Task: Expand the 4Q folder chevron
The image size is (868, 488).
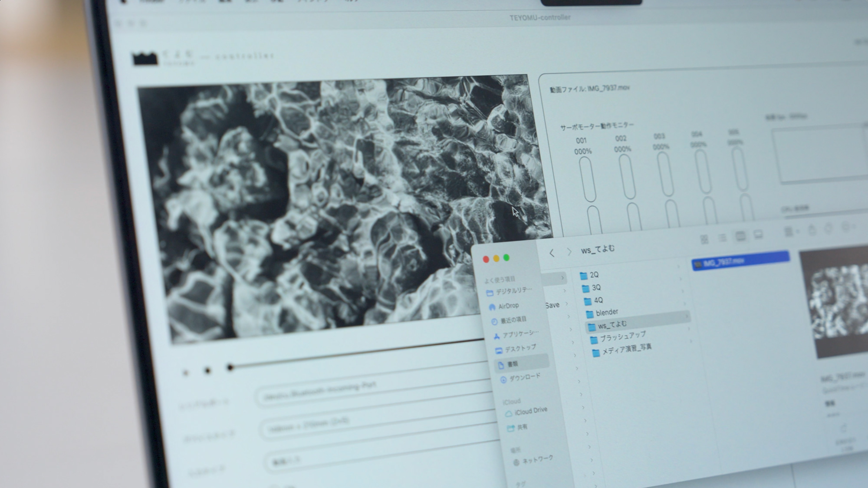Action: point(682,291)
